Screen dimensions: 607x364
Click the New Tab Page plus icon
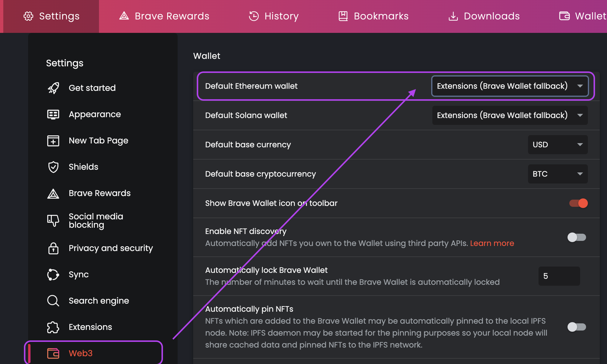point(53,140)
